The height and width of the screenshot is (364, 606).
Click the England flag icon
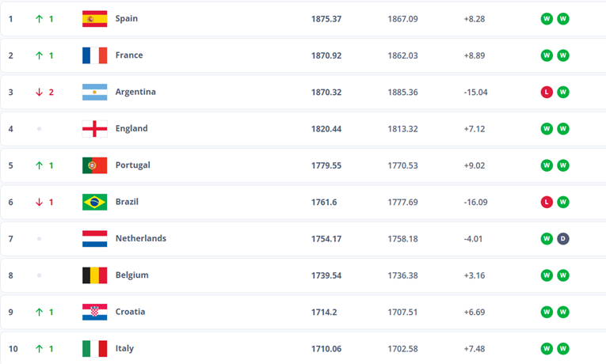[x=94, y=129]
